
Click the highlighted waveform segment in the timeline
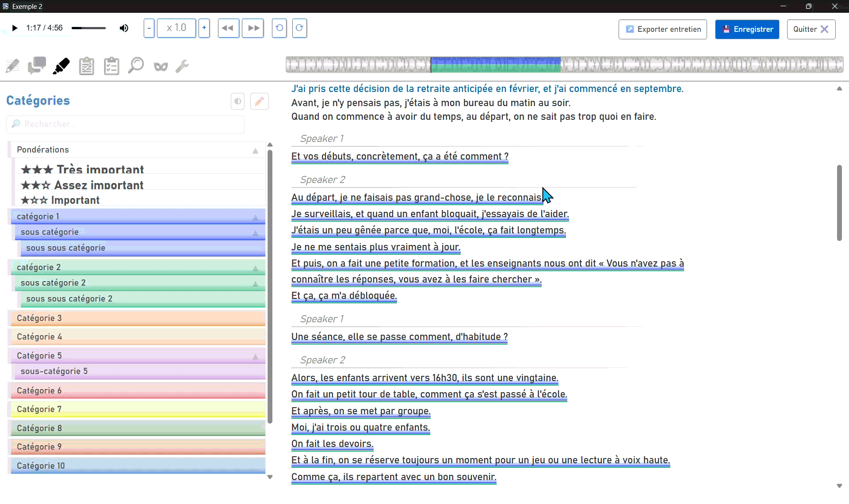point(496,65)
